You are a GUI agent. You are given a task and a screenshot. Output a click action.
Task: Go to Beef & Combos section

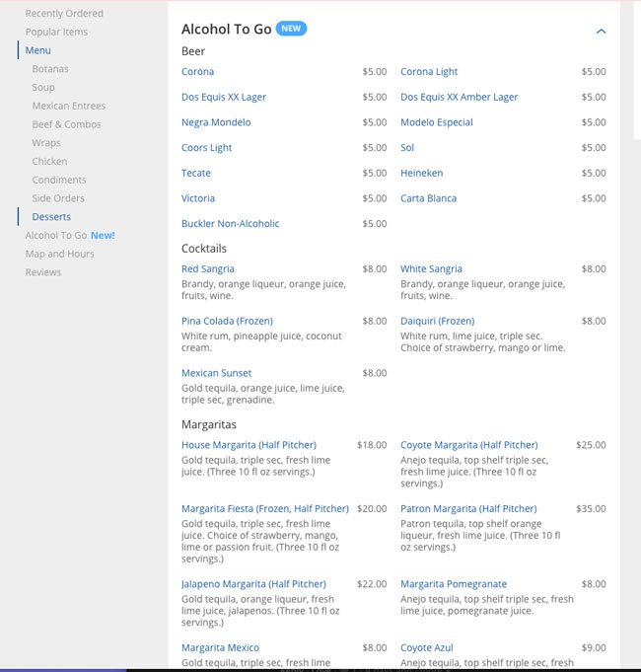coord(66,124)
